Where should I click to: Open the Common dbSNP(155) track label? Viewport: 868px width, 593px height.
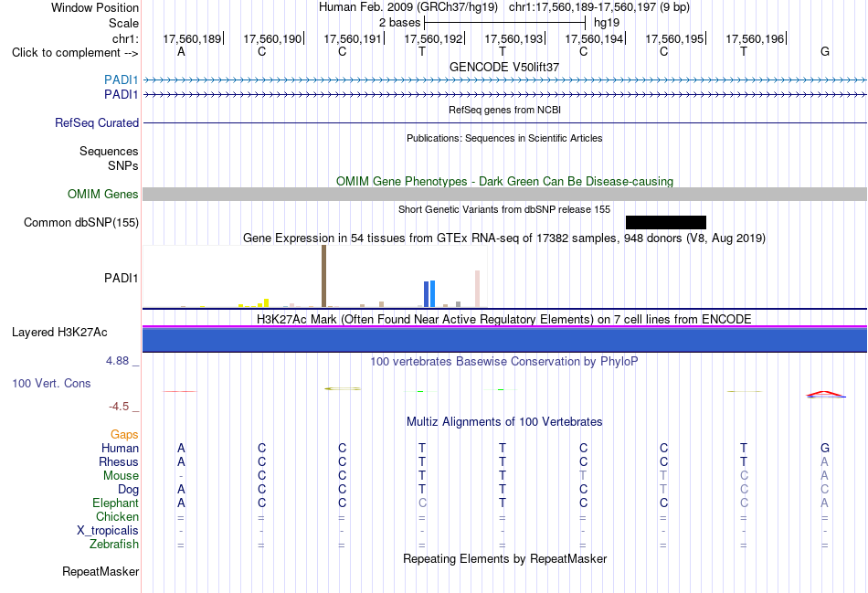pyautogui.click(x=80, y=223)
